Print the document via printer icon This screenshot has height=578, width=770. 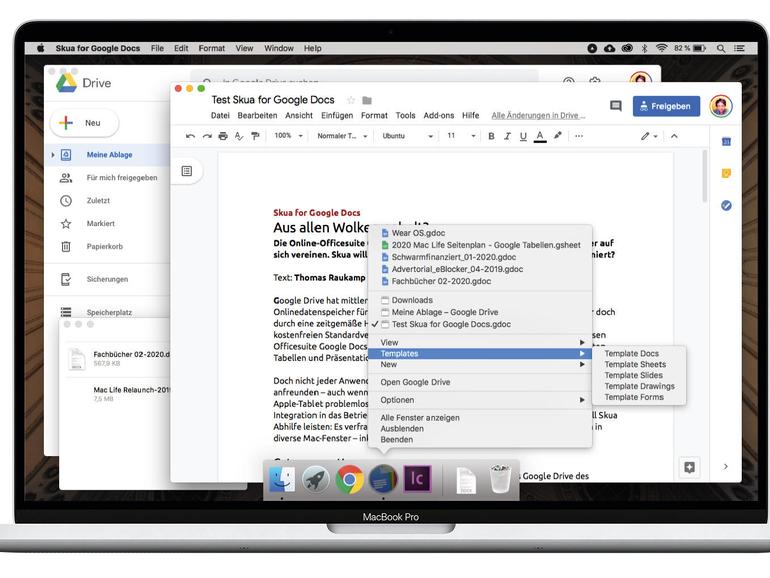[x=223, y=136]
